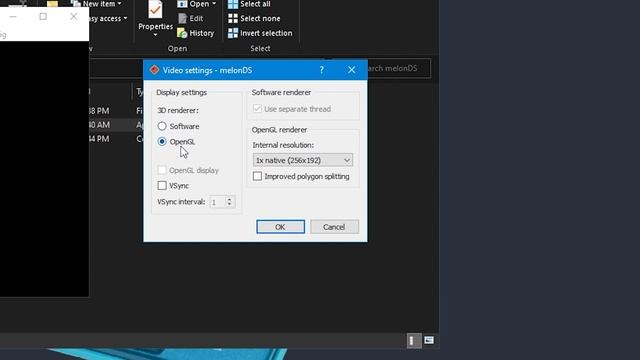Switch Explorer to large icons view
The height and width of the screenshot is (360, 640).
pyautogui.click(x=429, y=340)
